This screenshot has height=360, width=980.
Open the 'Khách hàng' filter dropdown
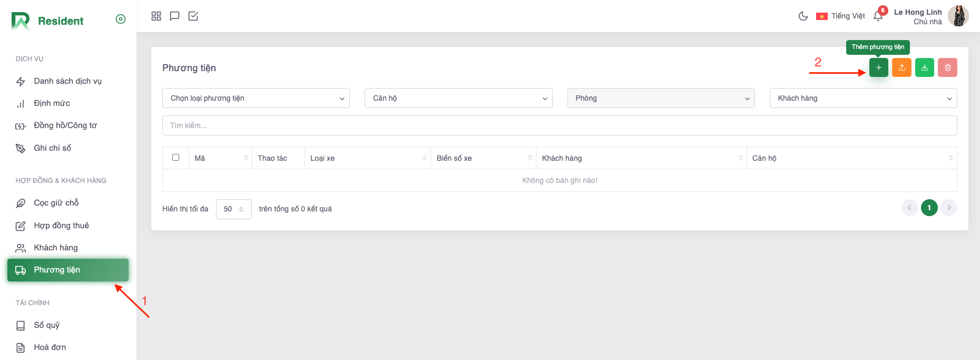click(863, 98)
